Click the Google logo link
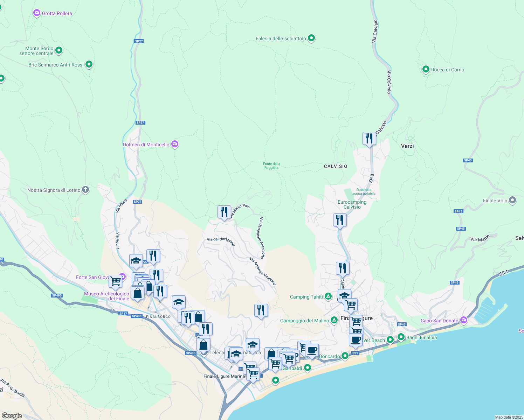Screen dimensions: 524x420 pyautogui.click(x=12, y=416)
